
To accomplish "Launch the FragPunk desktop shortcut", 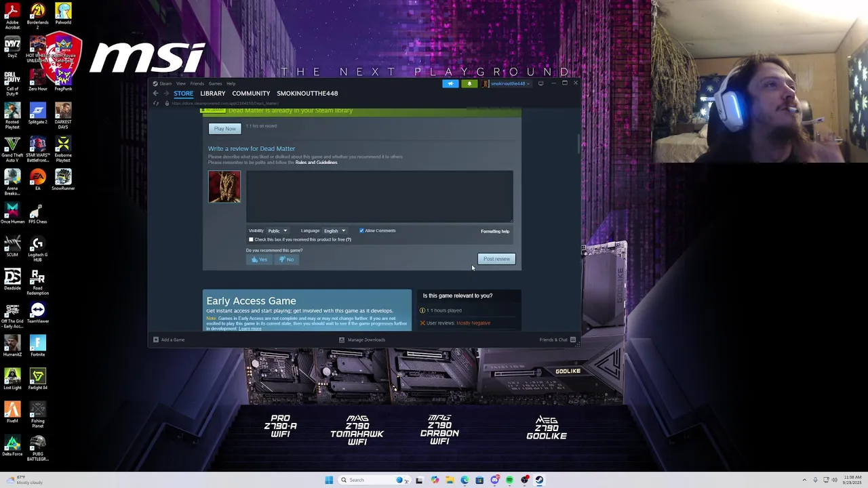I will coord(63,80).
